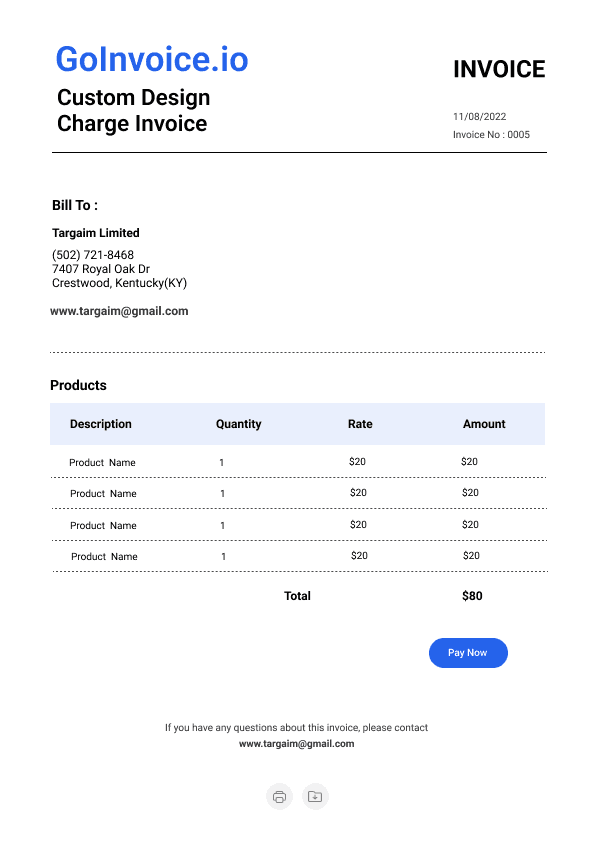Screen dimensions: 595x842
Task: Click the Rate column header
Action: (360, 424)
